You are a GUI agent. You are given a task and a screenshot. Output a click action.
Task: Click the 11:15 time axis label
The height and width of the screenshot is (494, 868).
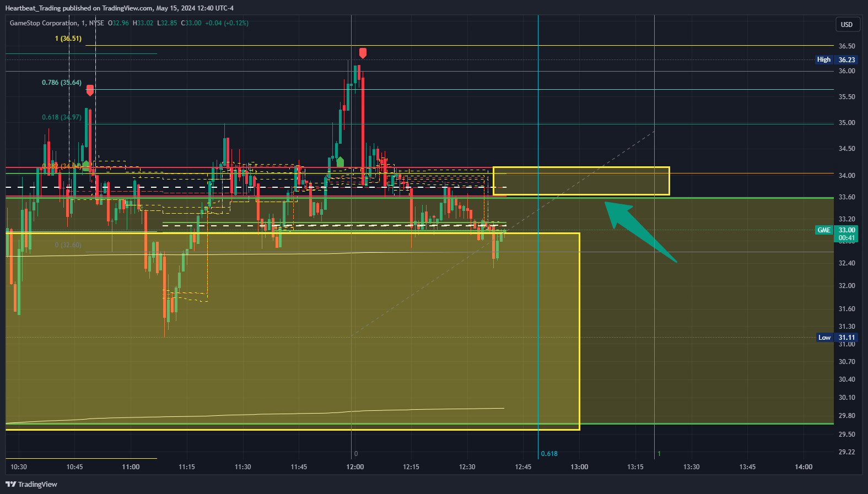[x=187, y=467]
